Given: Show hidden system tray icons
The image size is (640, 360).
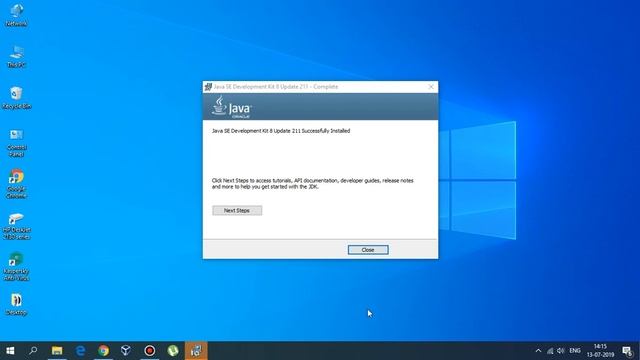Looking at the screenshot, I should (538, 351).
